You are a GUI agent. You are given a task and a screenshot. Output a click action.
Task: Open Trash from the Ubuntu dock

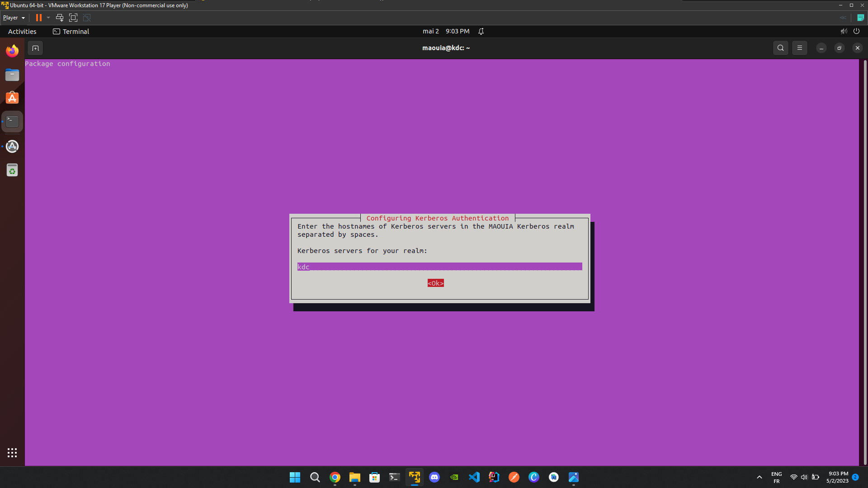[x=12, y=170]
